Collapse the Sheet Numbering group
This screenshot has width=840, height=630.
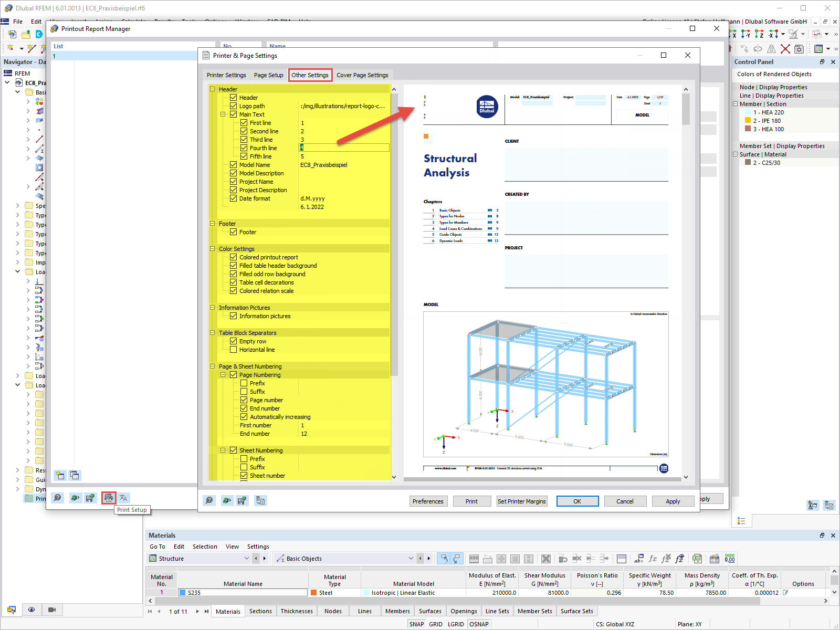tap(223, 450)
